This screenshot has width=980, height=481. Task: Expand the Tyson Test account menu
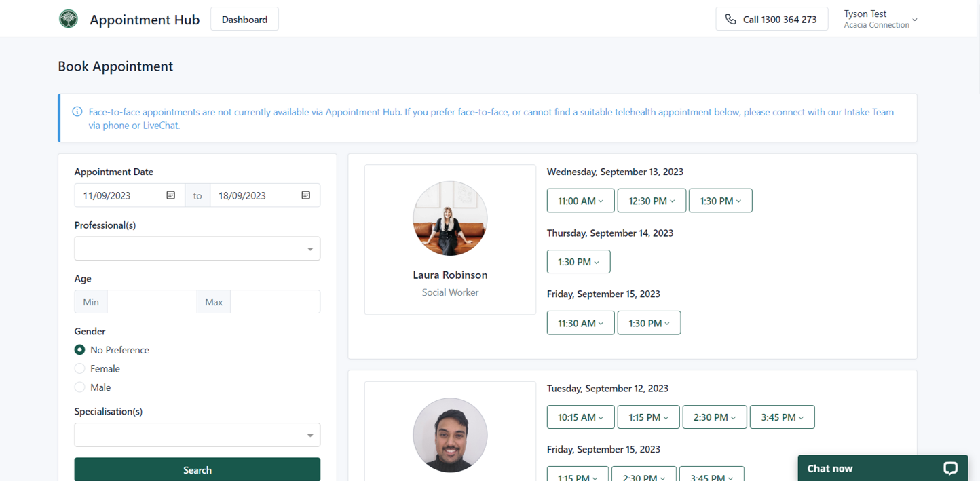tap(880, 18)
